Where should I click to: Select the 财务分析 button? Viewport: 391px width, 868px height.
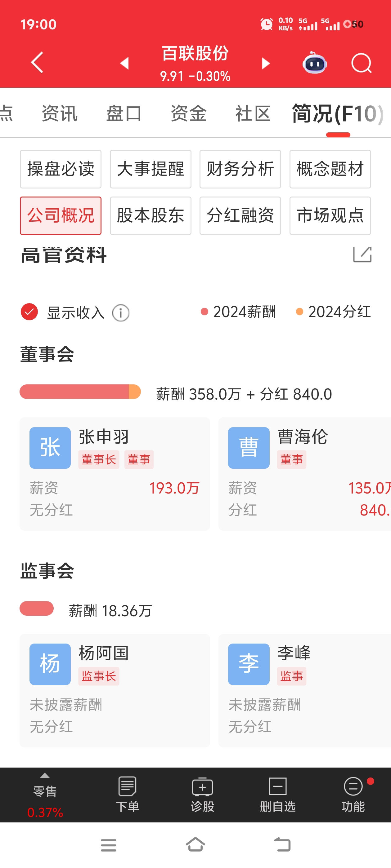pos(240,169)
